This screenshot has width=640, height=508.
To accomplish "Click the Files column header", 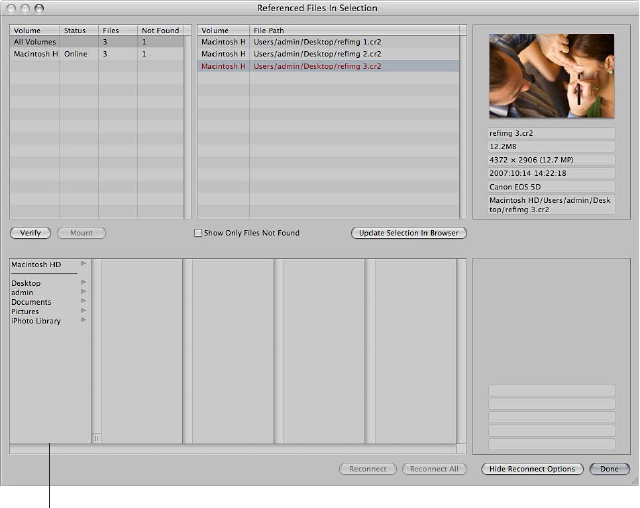I will click(x=118, y=30).
